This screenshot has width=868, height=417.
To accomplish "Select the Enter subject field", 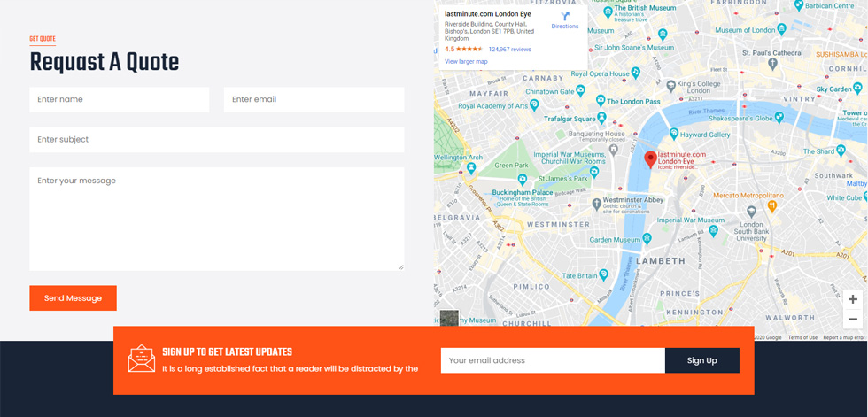I will (216, 140).
